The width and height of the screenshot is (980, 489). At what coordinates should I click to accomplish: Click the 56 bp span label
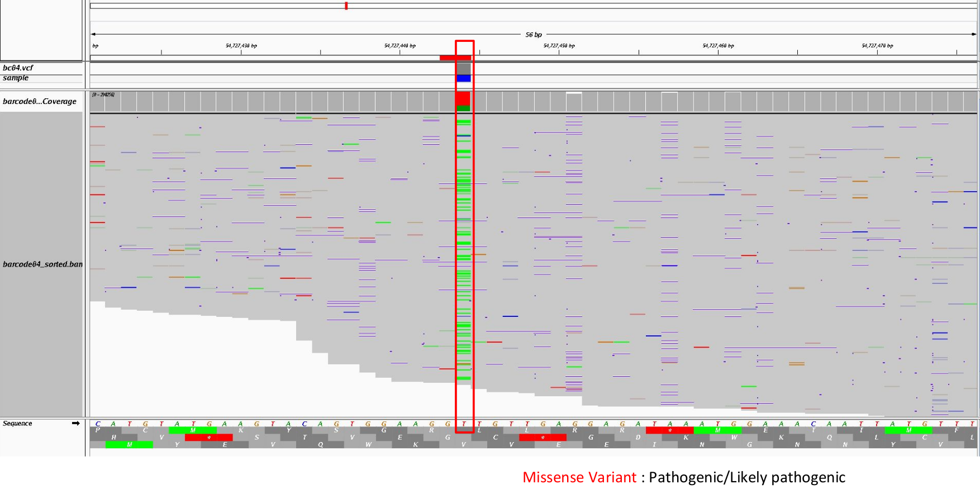click(534, 35)
